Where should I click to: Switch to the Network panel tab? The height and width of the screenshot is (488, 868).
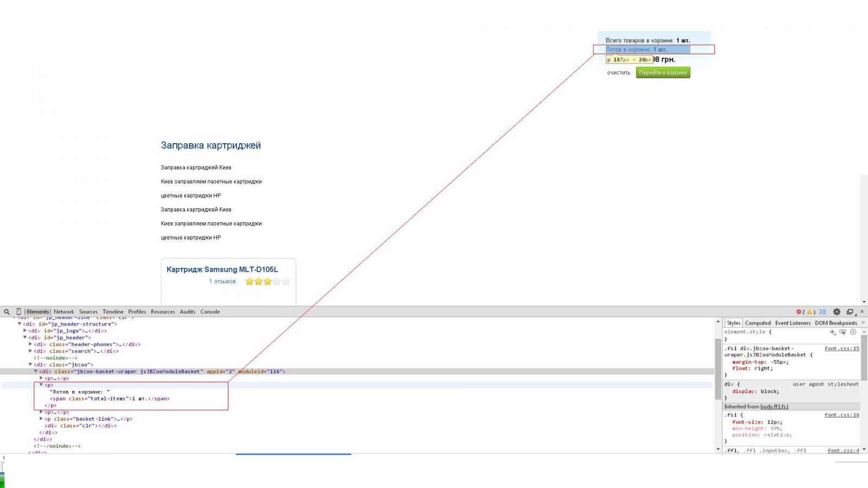[x=63, y=312]
